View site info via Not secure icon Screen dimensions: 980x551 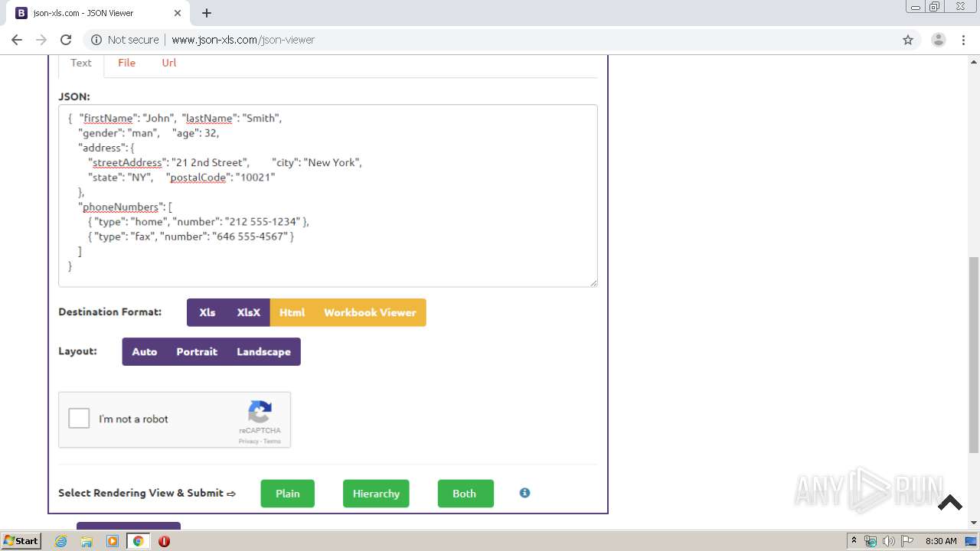point(96,40)
